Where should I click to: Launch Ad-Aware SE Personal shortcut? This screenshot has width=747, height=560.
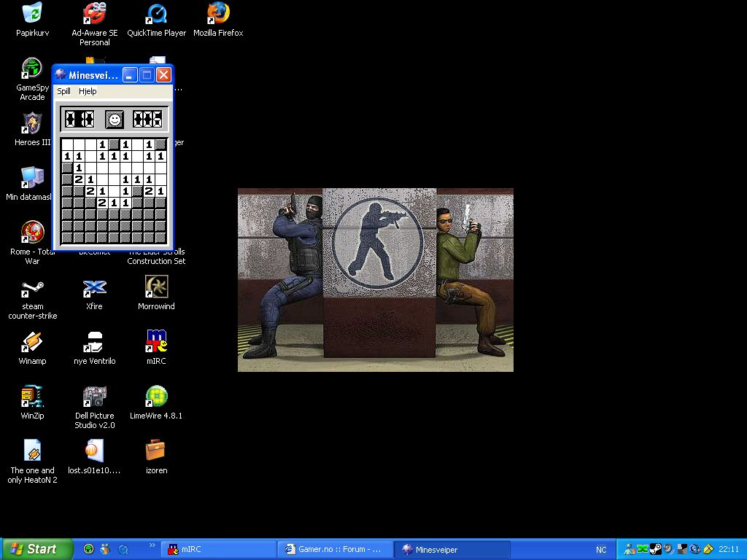(x=94, y=24)
